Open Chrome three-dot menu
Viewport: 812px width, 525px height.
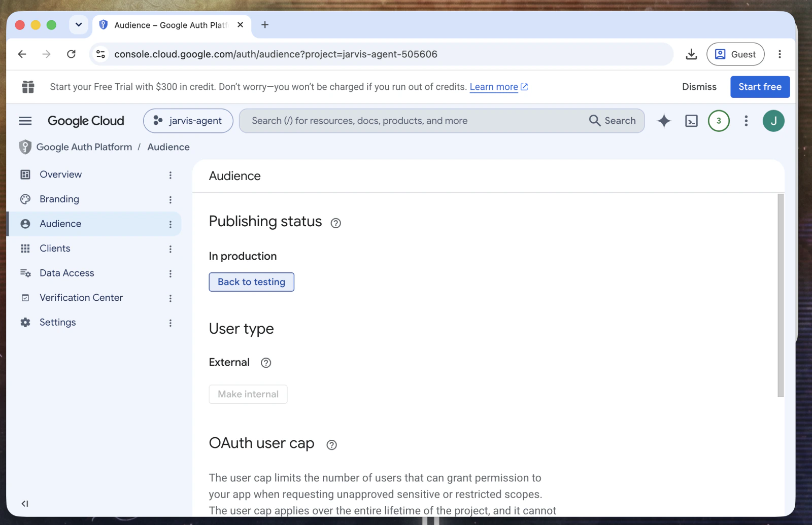tap(780, 54)
